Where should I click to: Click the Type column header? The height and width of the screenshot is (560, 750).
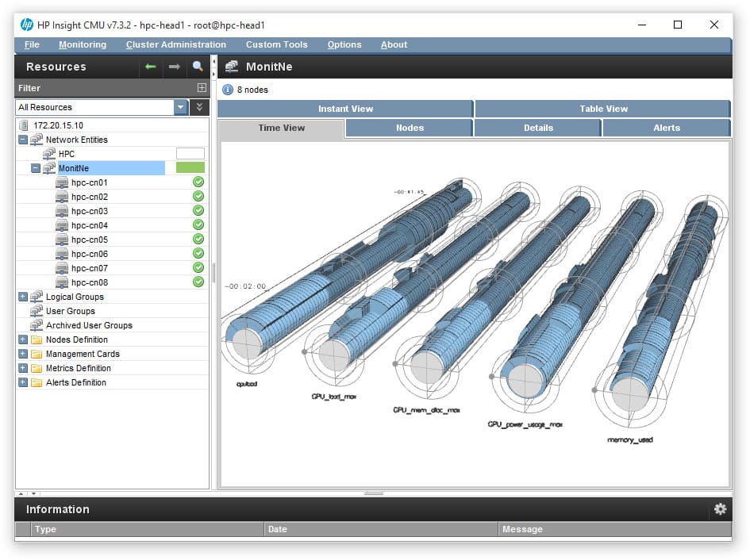(x=148, y=529)
